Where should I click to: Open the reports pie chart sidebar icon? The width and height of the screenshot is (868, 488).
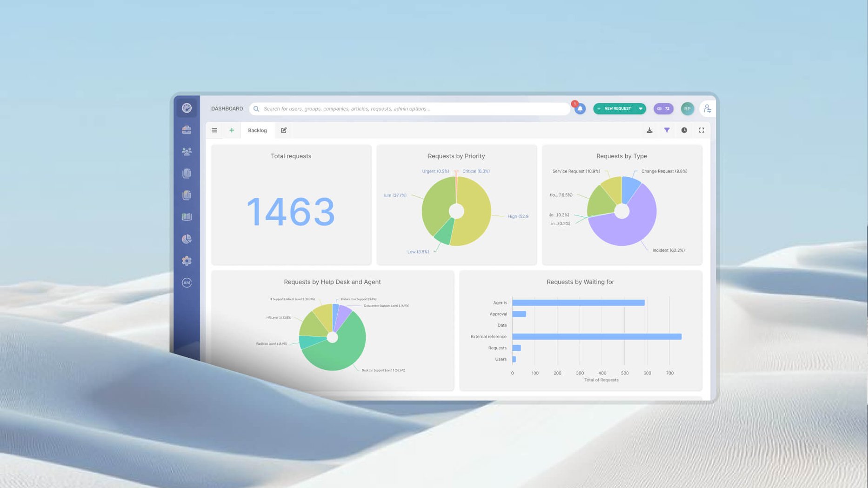[187, 239]
